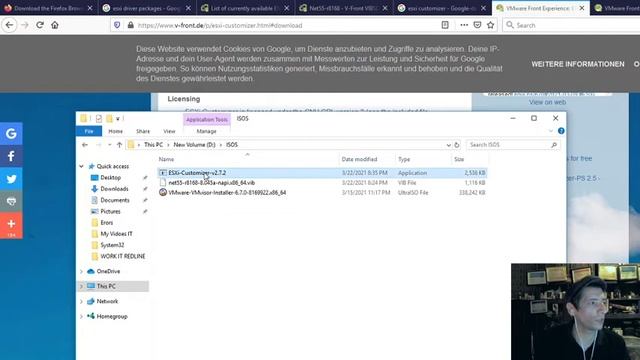Screen dimensions: 640x360
Task: Open the Home ribbon tab
Action: tap(116, 131)
